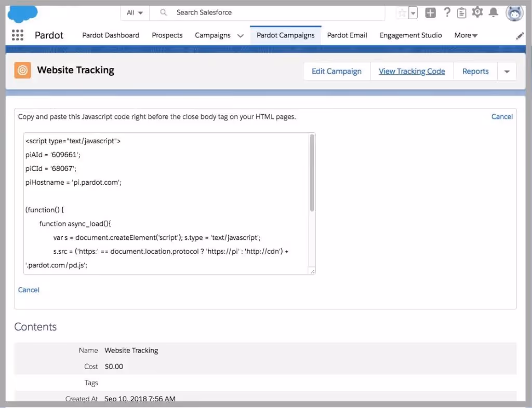Expand the campaign actions dropdown arrow
The image size is (532, 408).
507,72
